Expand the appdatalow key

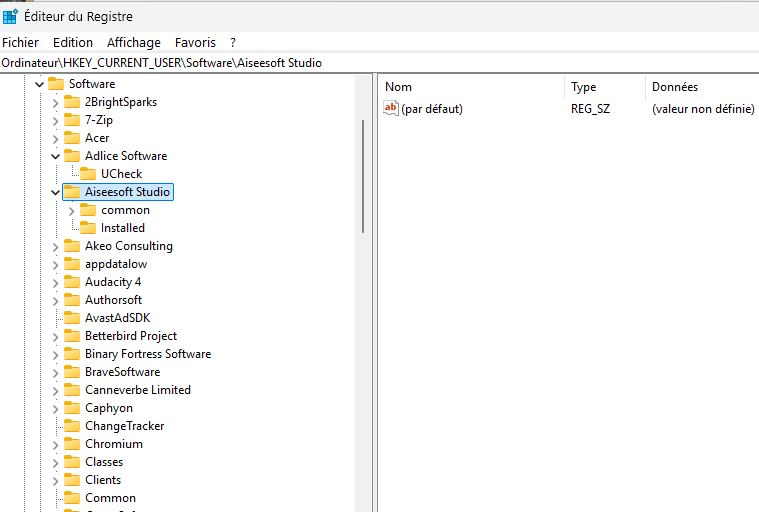tap(55, 265)
